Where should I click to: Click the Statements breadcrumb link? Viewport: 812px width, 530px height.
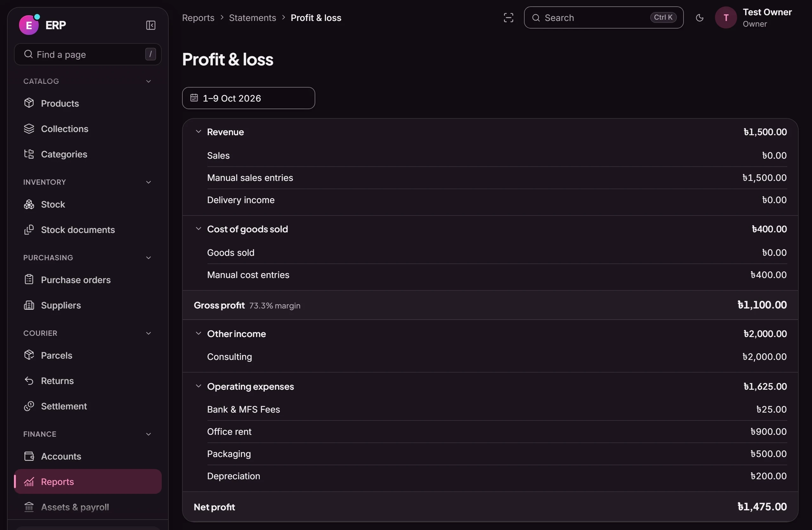252,18
